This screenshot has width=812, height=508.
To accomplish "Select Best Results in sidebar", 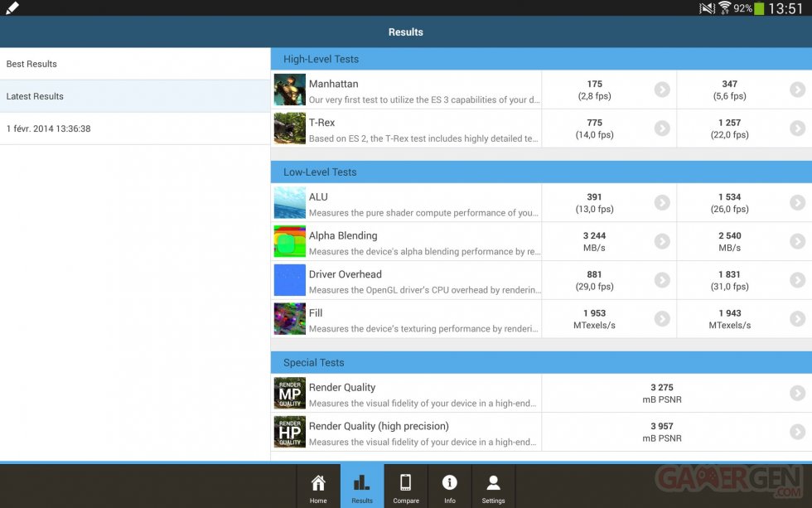I will pyautogui.click(x=135, y=64).
